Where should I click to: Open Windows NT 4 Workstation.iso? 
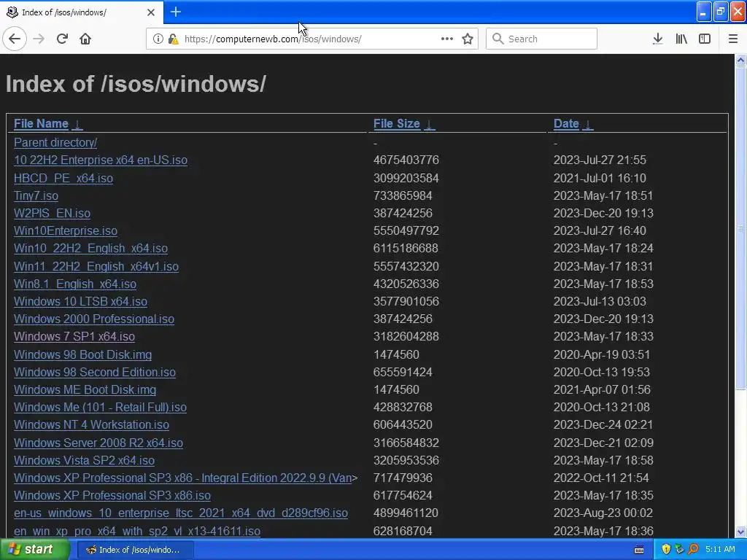click(x=91, y=424)
